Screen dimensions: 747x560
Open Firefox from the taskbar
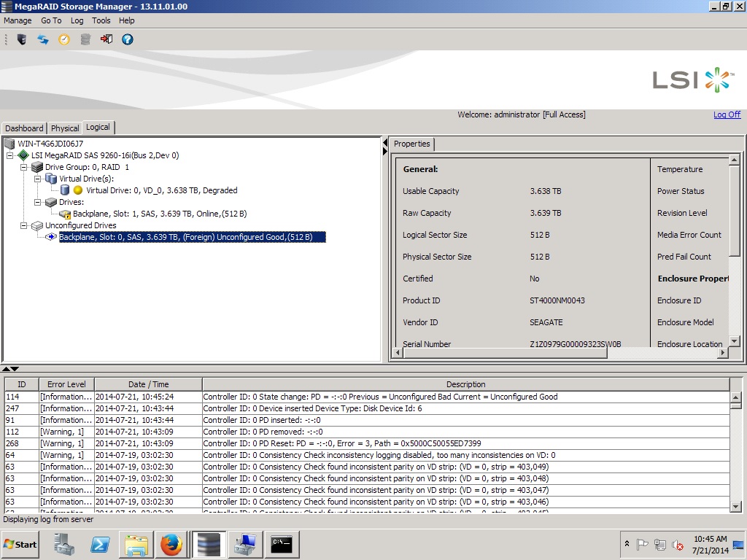[171, 545]
